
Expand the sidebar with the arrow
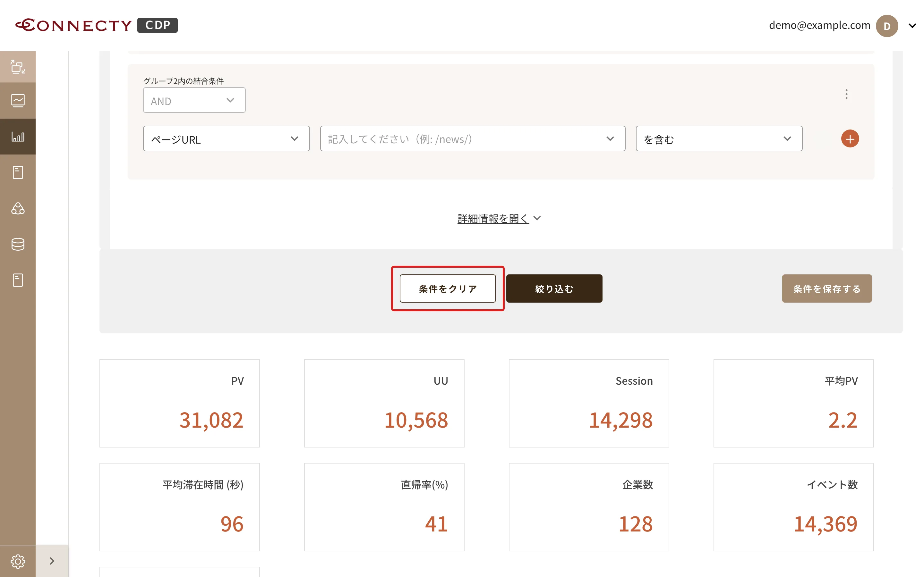(52, 561)
